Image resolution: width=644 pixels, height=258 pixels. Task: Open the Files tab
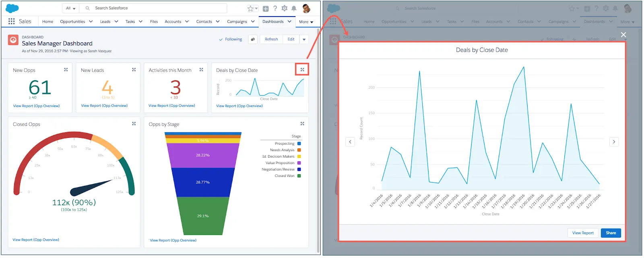[x=154, y=21]
